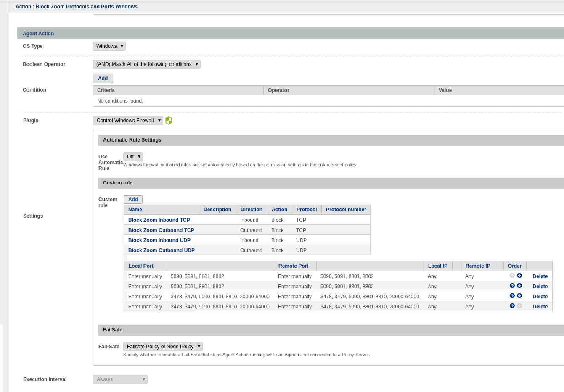Open the Use Automatic Rule dropdown
564x392 pixels.
point(133,157)
